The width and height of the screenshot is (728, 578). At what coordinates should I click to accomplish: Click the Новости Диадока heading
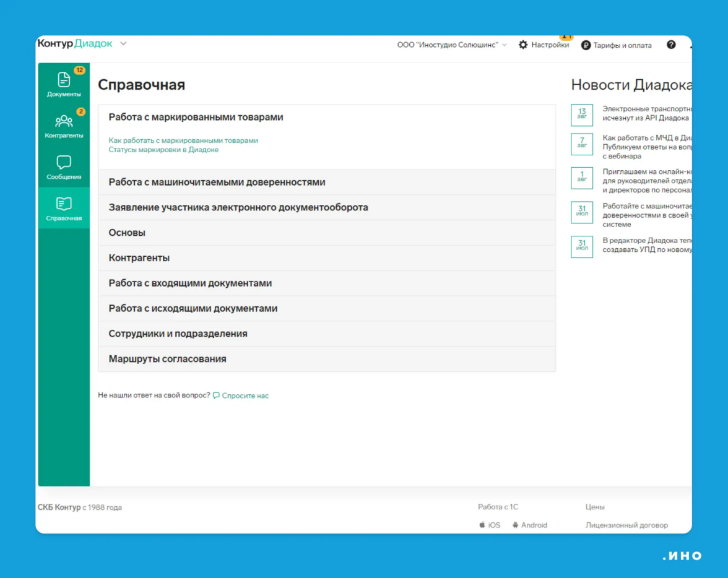point(631,85)
